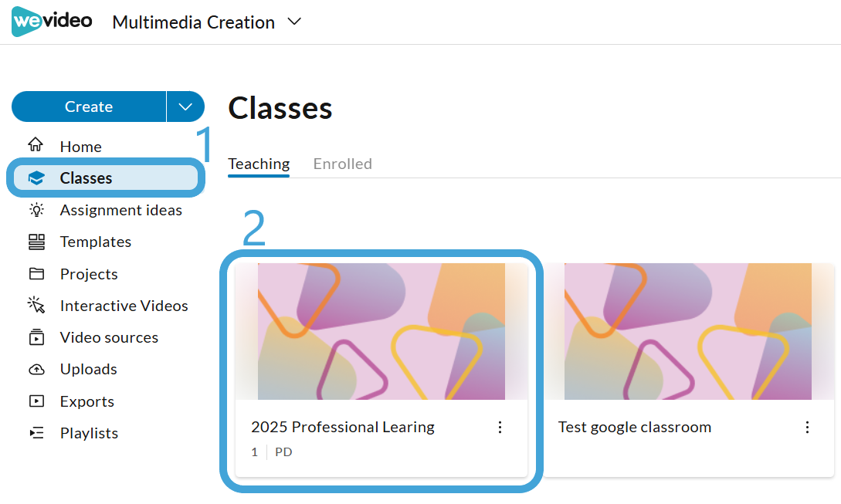Open options menu for 2025 Professional Learing
Image resolution: width=841 pixels, height=504 pixels.
click(x=500, y=428)
